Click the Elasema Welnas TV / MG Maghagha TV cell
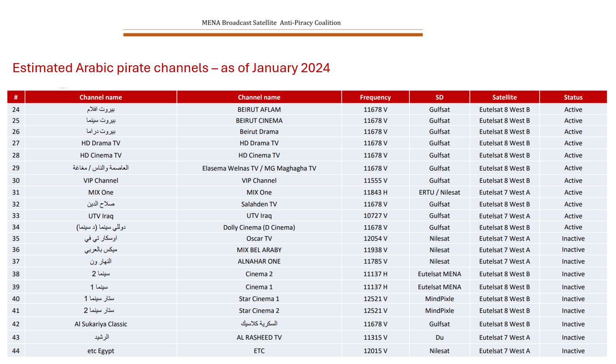Viewport: 616px width, 364px height. (259, 169)
